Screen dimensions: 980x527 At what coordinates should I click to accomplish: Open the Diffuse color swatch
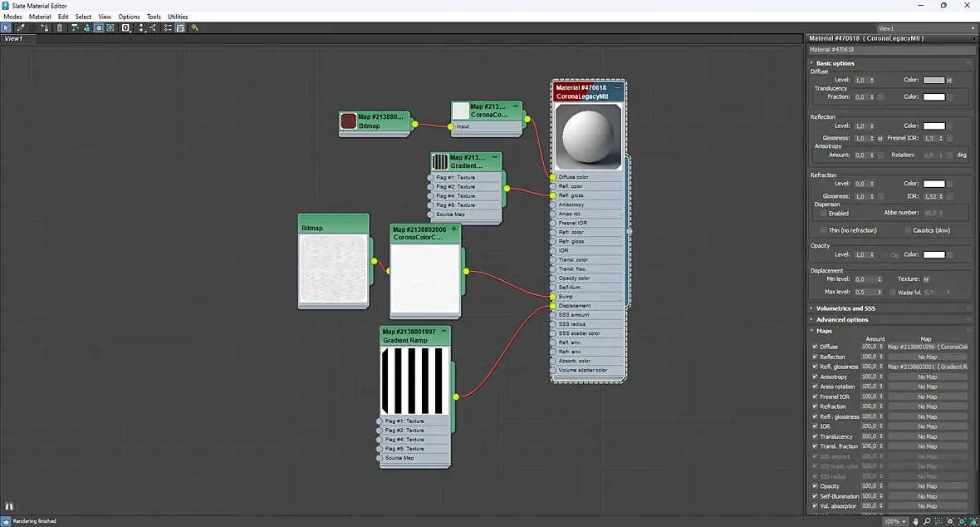[x=933, y=80]
